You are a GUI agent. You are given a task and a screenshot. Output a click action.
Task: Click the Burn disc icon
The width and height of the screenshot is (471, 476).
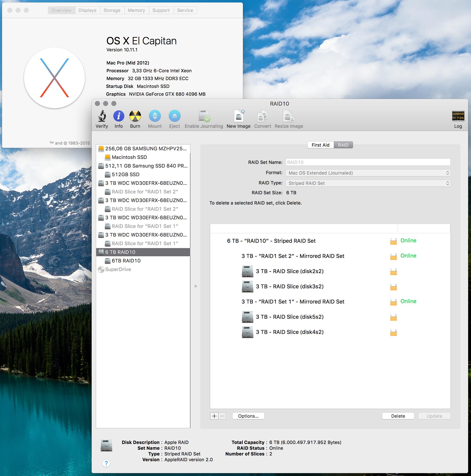tap(135, 116)
